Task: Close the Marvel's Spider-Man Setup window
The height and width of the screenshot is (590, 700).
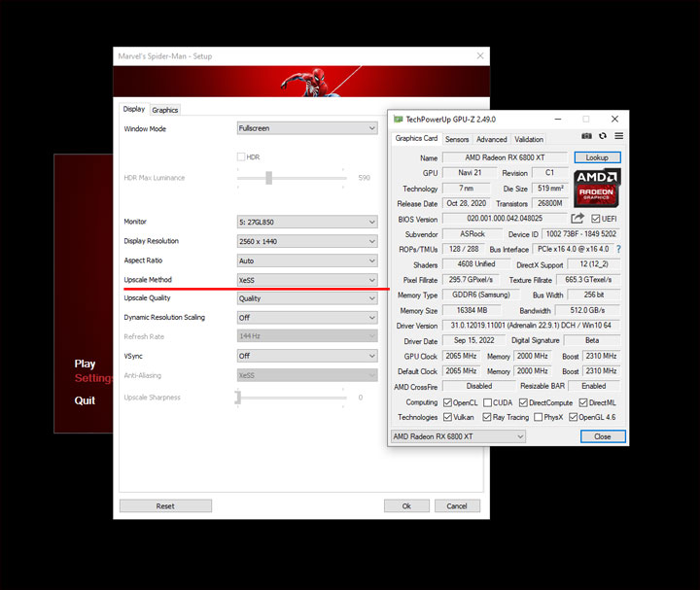Action: pyautogui.click(x=480, y=55)
